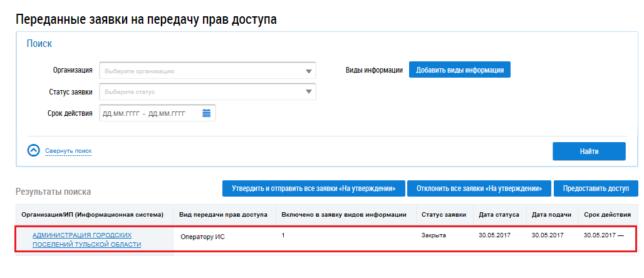Click Отклонить все заявки «На утверждении» button

coord(479,188)
